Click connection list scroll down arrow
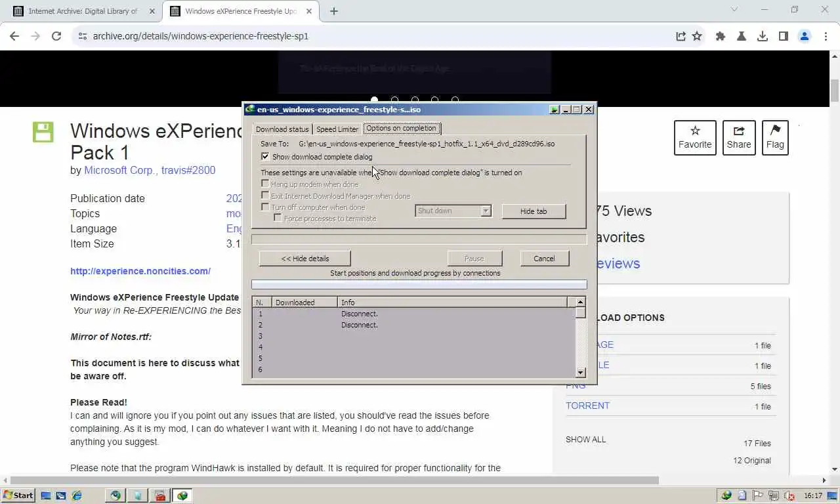 (580, 373)
